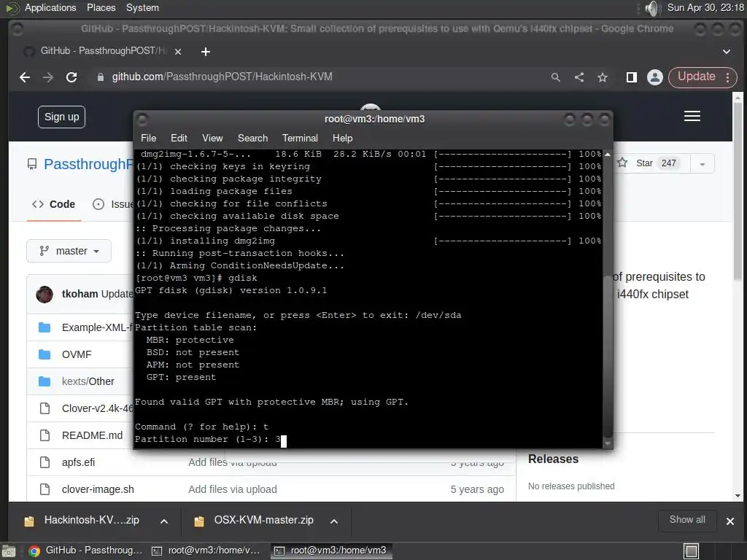
Task: Expand the Star lists dropdown arrow
Action: 703,164
